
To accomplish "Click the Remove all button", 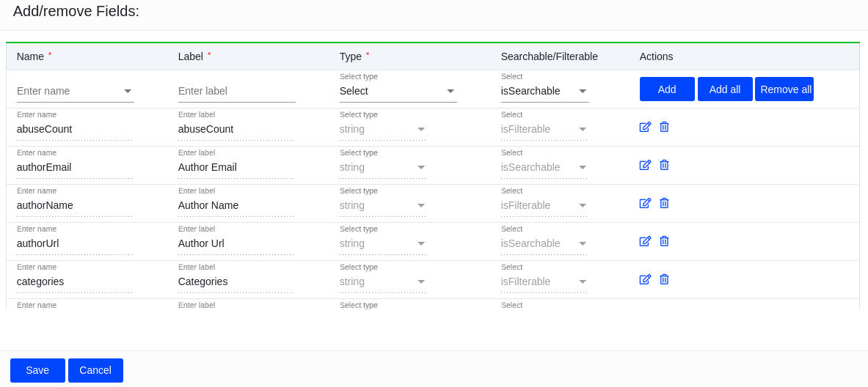I will pyautogui.click(x=784, y=89).
